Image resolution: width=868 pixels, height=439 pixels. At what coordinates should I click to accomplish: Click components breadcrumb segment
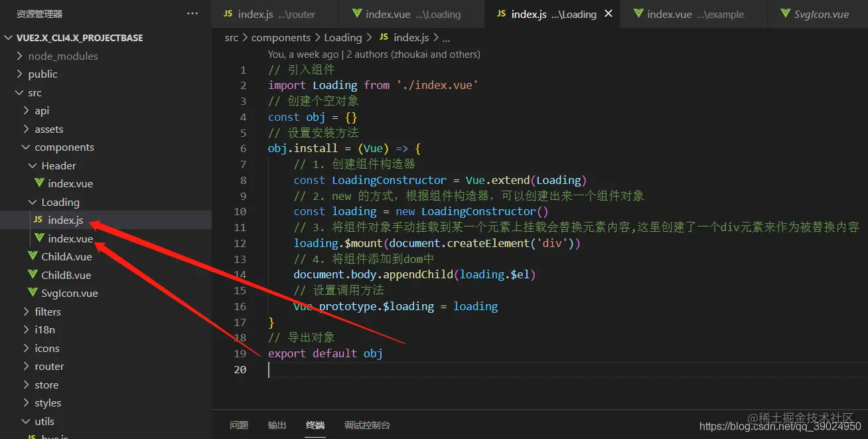(281, 38)
